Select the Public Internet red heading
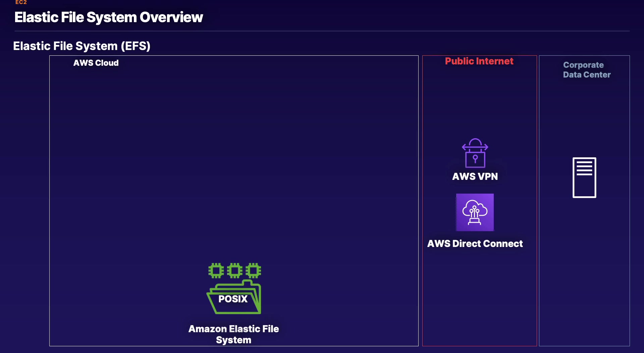Viewport: 644px width, 353px height. [479, 61]
